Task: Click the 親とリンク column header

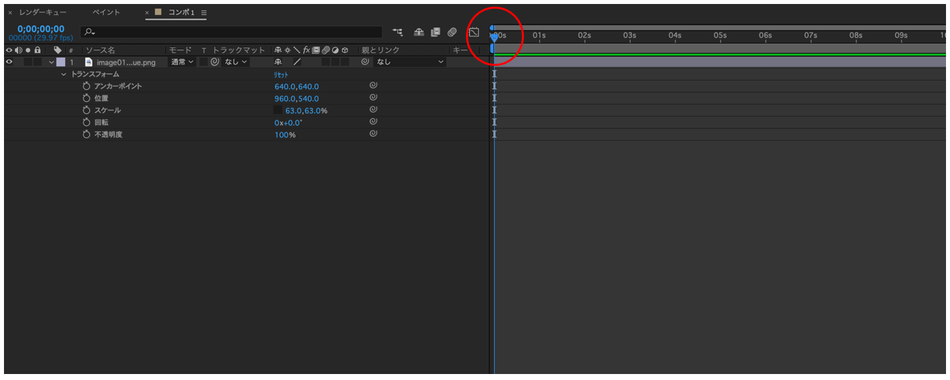Action: point(380,50)
